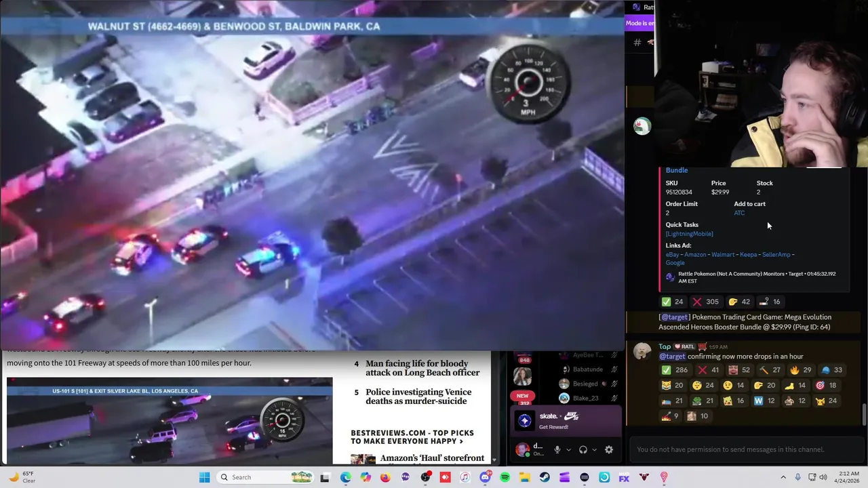
Task: Add target bullseye reaction with 18
Action: 825,385
